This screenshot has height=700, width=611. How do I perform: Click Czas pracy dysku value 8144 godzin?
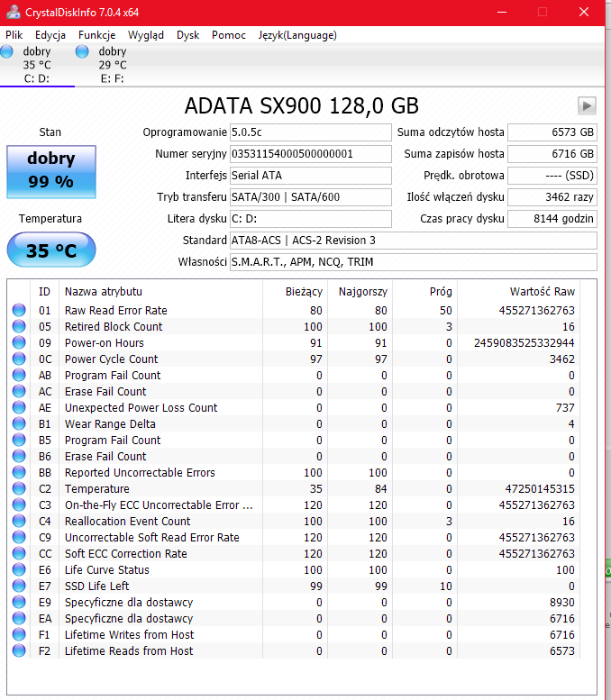552,219
